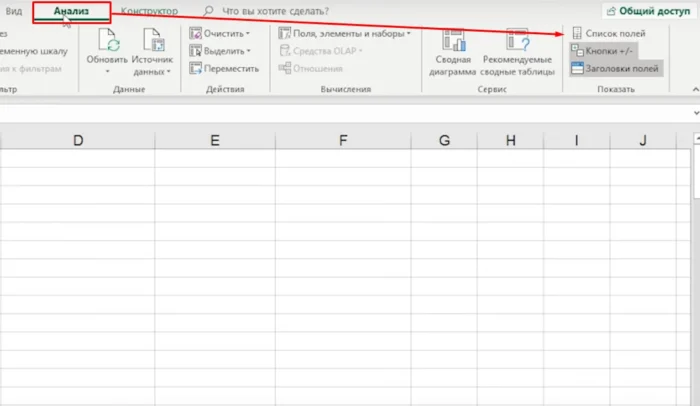
Task: Toggle Заголовки полей field headers
Action: click(x=614, y=68)
